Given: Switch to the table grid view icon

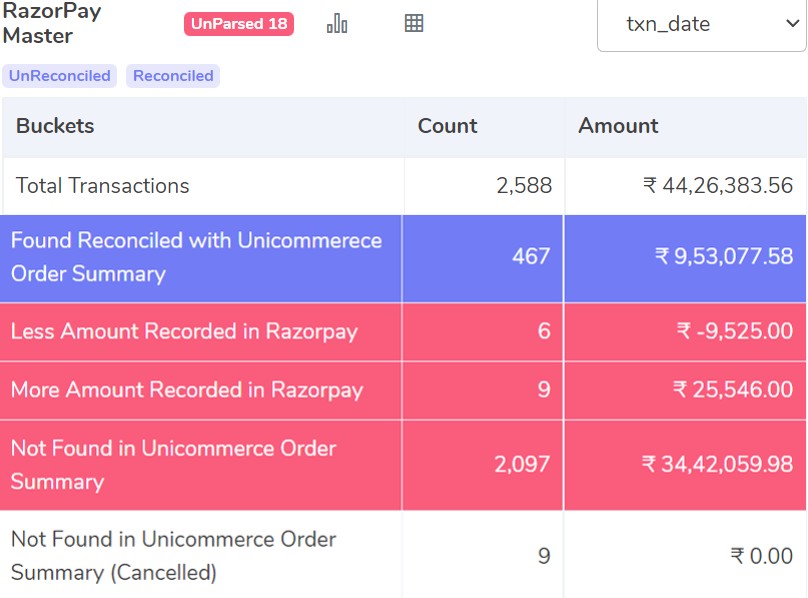Looking at the screenshot, I should tap(414, 23).
